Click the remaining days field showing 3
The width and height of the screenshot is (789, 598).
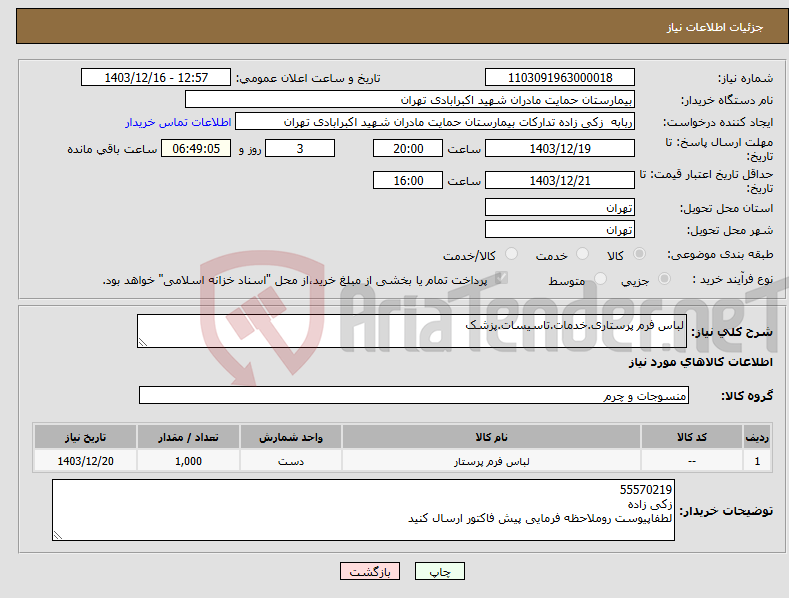300,148
